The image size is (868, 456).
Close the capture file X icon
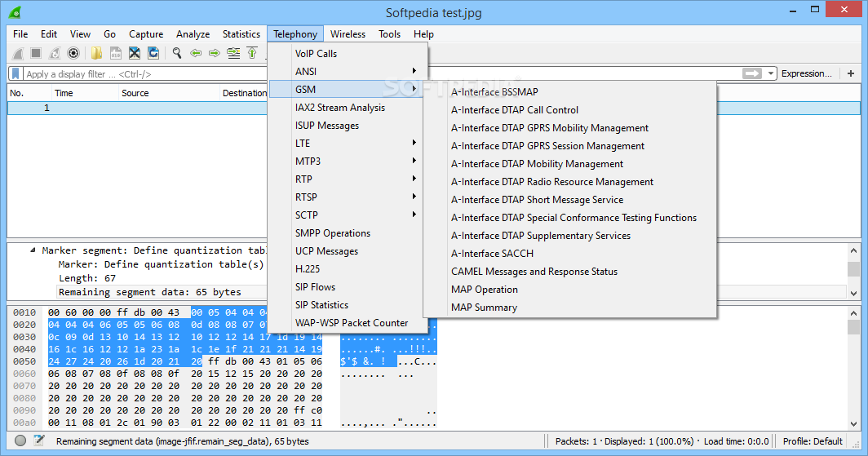[x=135, y=53]
